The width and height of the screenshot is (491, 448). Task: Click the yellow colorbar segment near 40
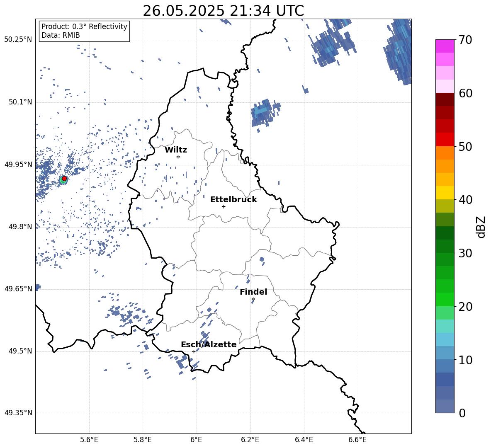(x=445, y=193)
